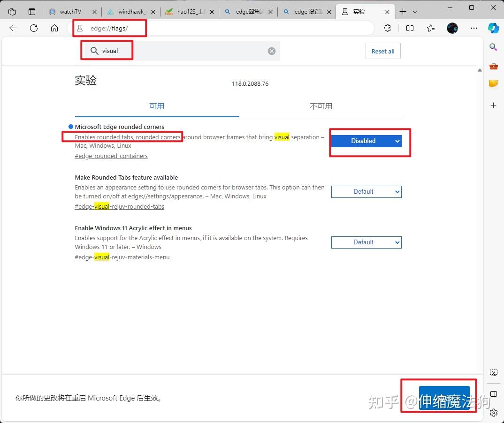
Task: Open Default dropdown for Make Rounded Tabs
Action: [366, 191]
